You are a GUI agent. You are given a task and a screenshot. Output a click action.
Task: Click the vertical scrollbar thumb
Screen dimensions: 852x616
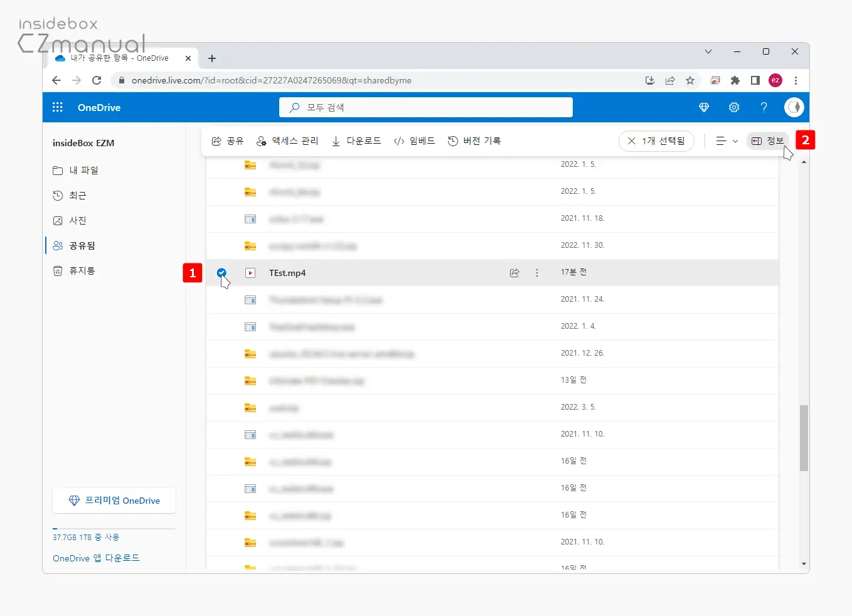tap(804, 437)
